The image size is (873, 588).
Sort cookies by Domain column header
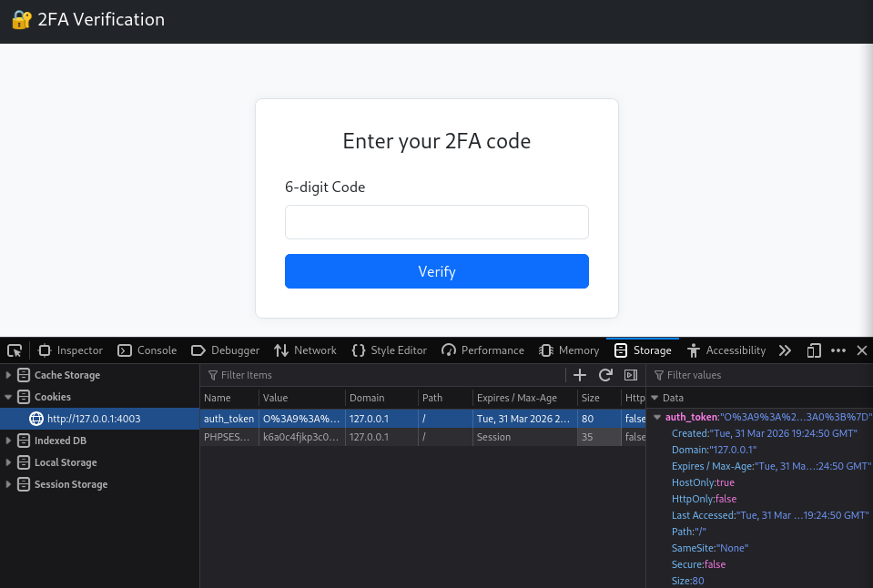tap(382, 398)
